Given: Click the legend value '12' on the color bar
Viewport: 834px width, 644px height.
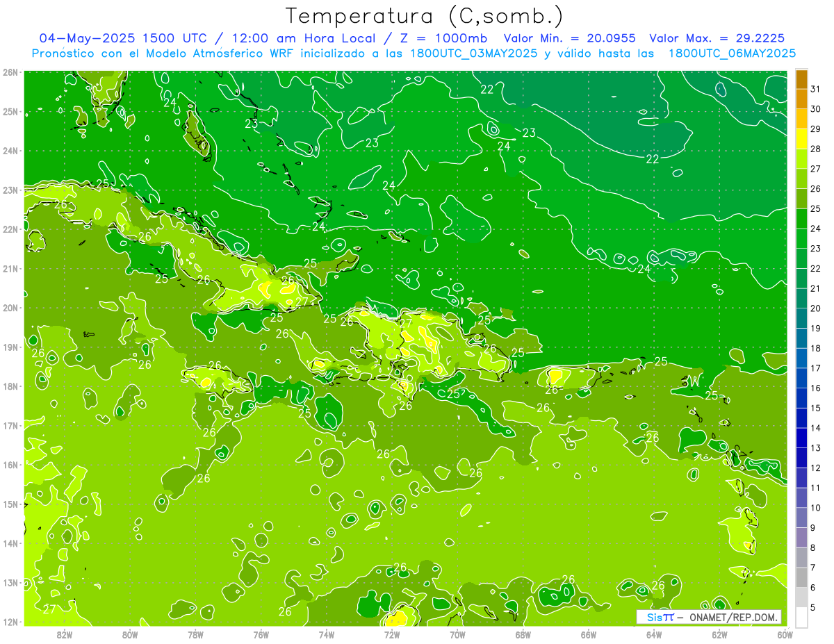Looking at the screenshot, I should point(816,468).
